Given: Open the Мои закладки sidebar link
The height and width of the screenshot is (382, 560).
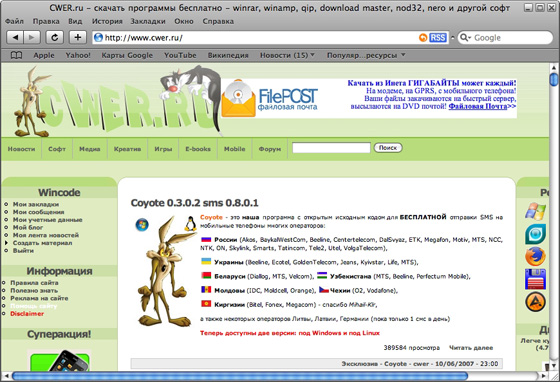Looking at the screenshot, I should pyautogui.click(x=36, y=204).
